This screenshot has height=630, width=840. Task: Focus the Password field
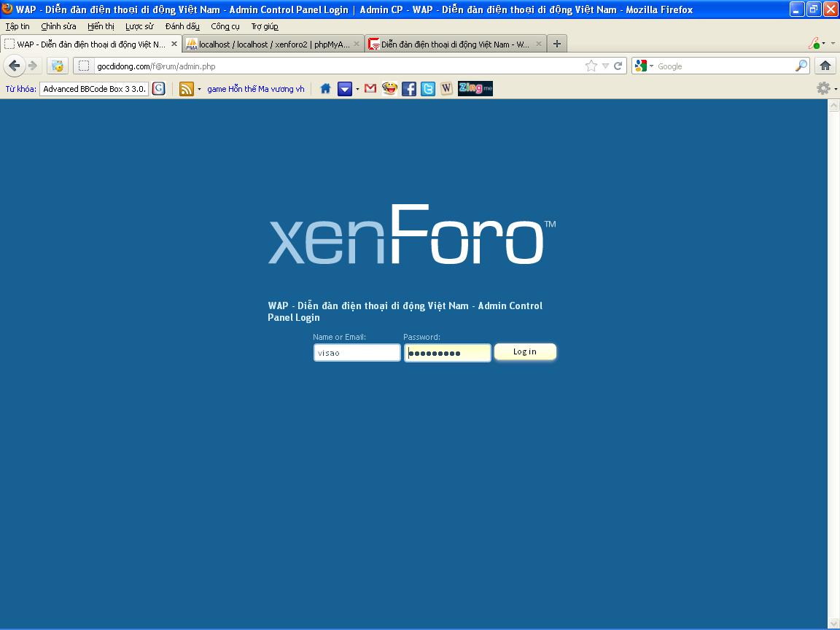447,352
